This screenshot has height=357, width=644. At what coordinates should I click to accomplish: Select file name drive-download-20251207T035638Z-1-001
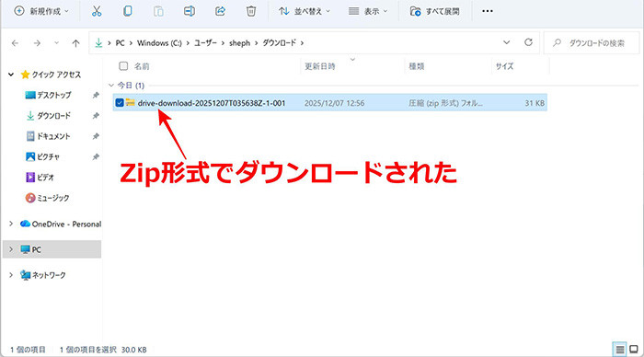click(212, 103)
